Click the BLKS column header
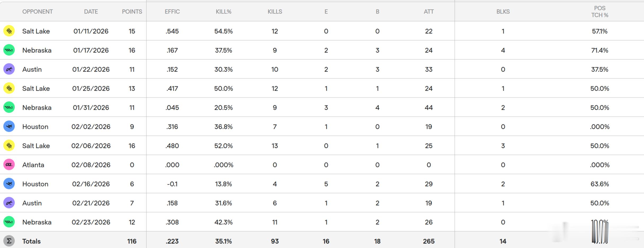Viewport: 644px width, 248px height. click(x=503, y=12)
